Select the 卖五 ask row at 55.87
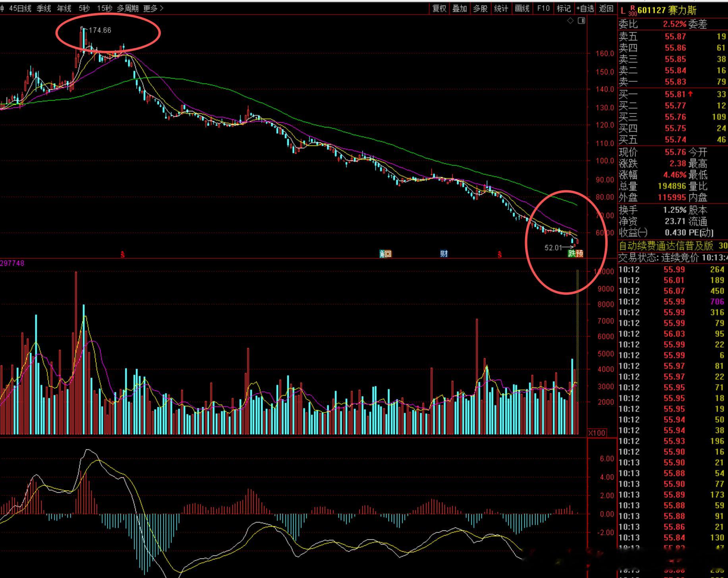728x578 pixels. 672,37
